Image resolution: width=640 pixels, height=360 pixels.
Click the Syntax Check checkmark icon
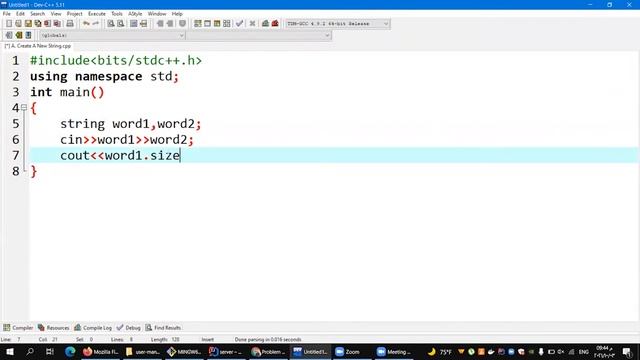coord(240,24)
